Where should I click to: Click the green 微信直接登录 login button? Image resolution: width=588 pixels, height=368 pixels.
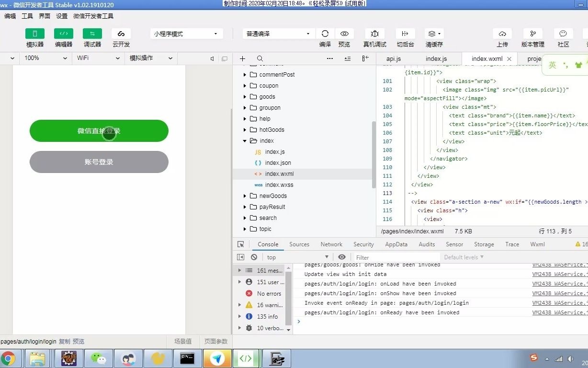(x=99, y=130)
